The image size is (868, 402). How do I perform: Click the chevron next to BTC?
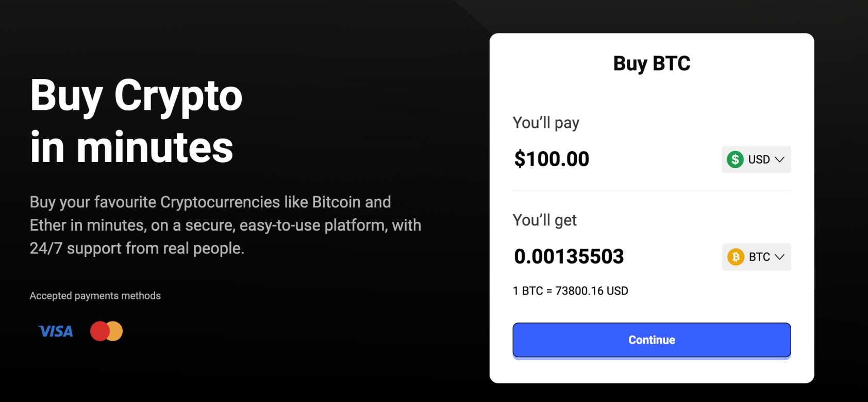pyautogui.click(x=779, y=256)
